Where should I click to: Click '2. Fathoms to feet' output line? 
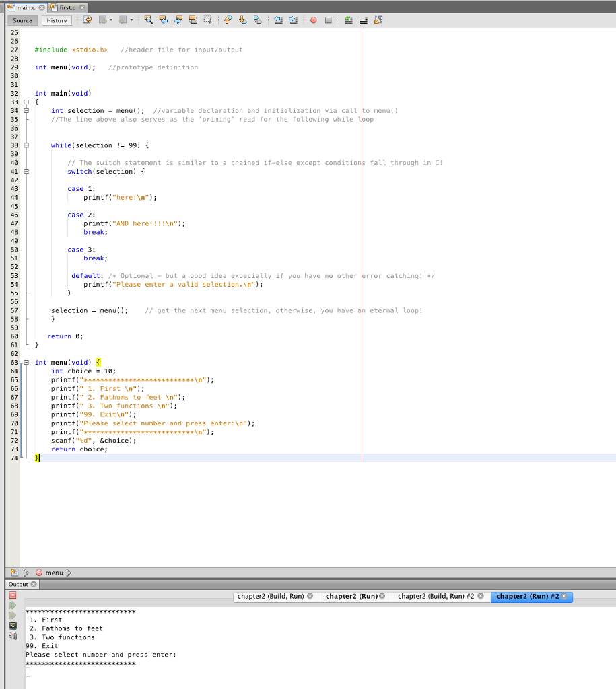coord(67,628)
